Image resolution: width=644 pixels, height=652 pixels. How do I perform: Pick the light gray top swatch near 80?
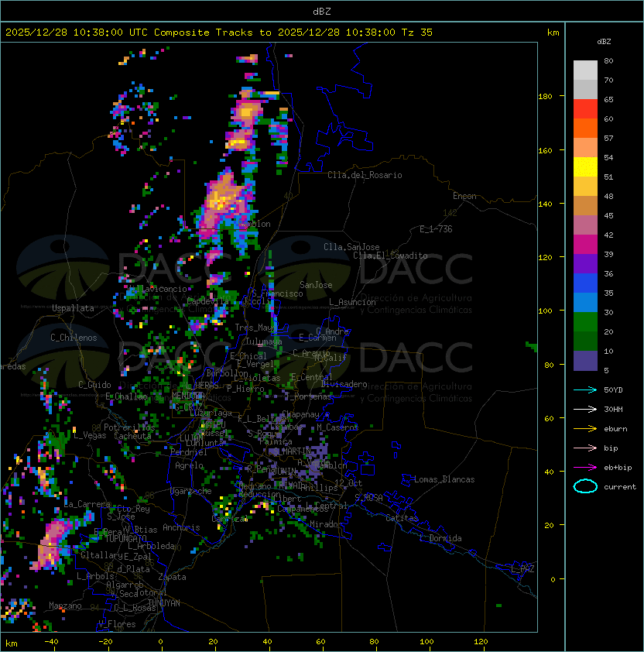(585, 70)
